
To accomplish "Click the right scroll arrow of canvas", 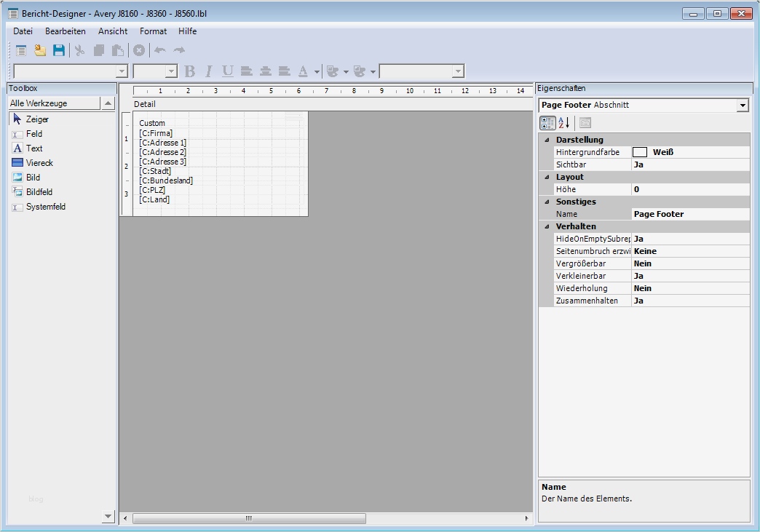I will coord(527,518).
